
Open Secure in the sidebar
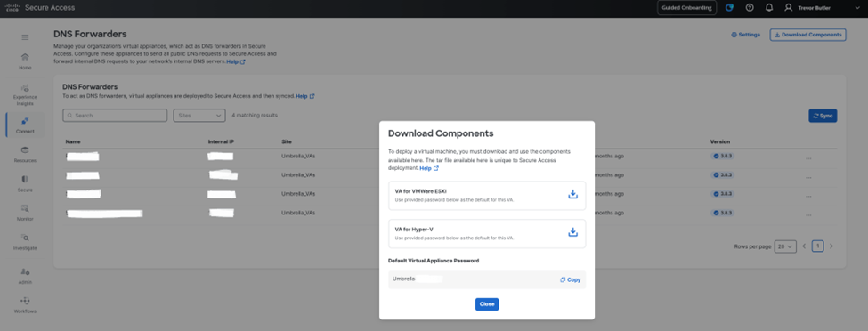[25, 184]
